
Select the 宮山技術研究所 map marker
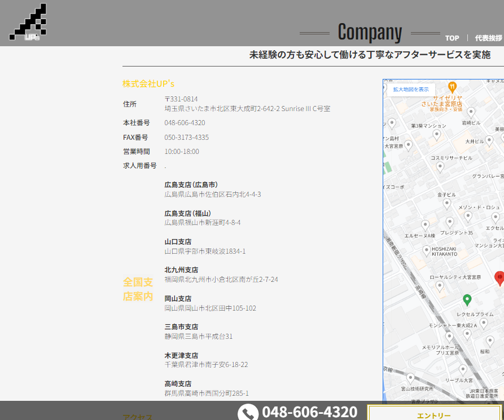point(410,378)
